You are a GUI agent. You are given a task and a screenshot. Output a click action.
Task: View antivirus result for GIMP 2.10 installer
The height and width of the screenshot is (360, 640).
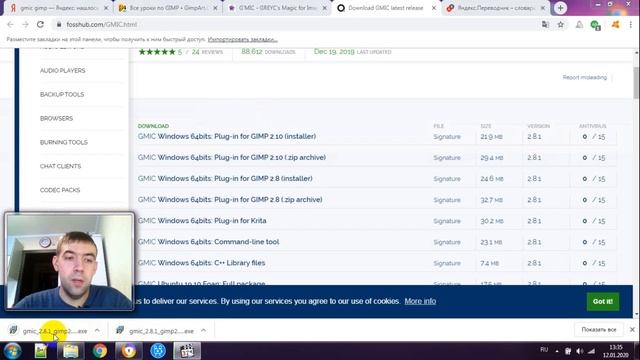[x=593, y=137]
